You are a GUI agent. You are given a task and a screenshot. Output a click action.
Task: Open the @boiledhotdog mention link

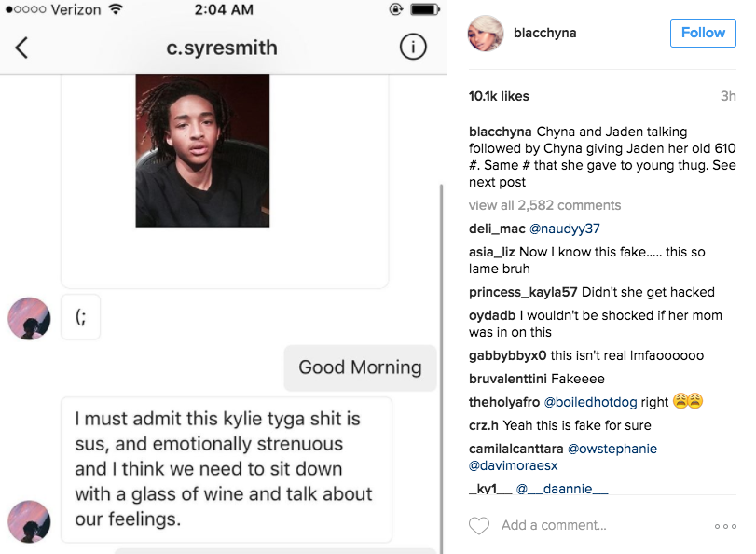click(x=590, y=402)
